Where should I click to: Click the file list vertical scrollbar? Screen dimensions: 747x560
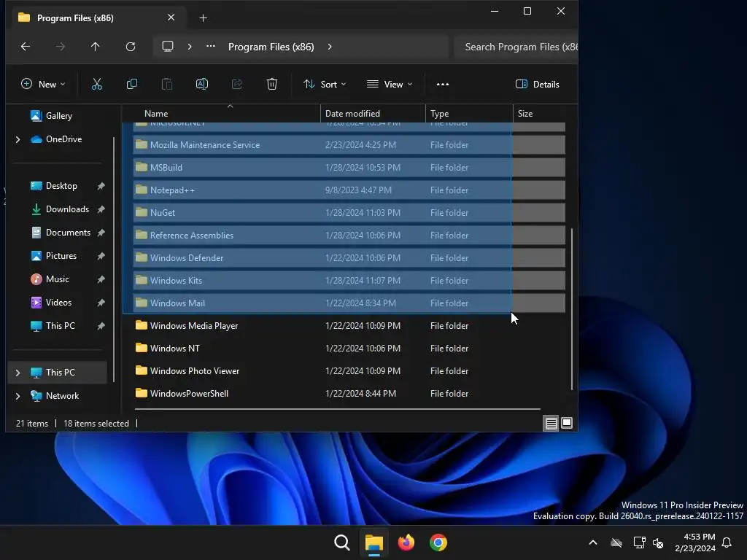point(572,309)
